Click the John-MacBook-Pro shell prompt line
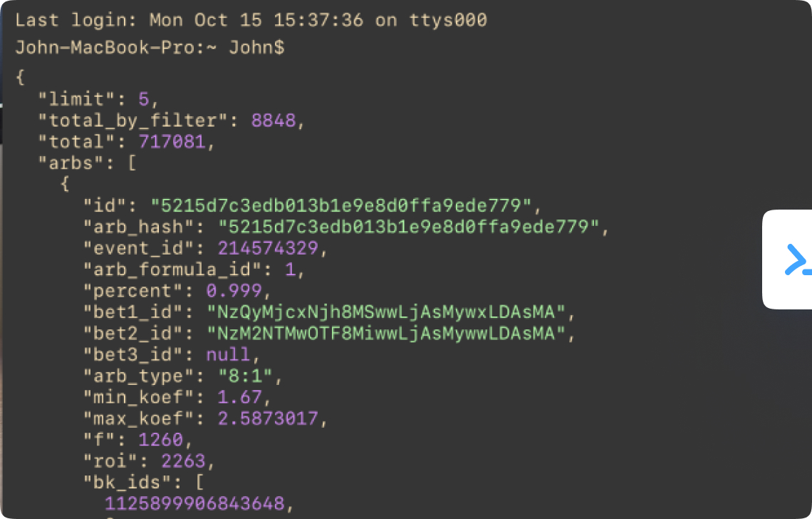The image size is (812, 519). [x=150, y=48]
